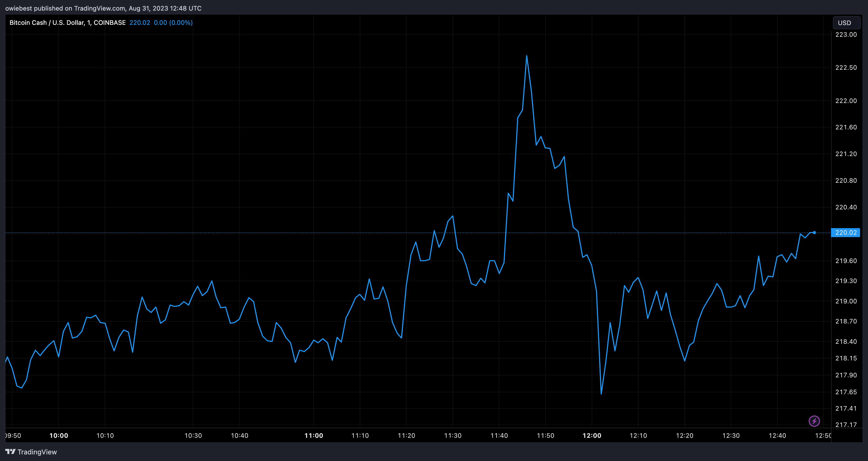Viewport: 868px width, 461px height.
Task: Click the 12:20 time axis label
Action: click(685, 435)
